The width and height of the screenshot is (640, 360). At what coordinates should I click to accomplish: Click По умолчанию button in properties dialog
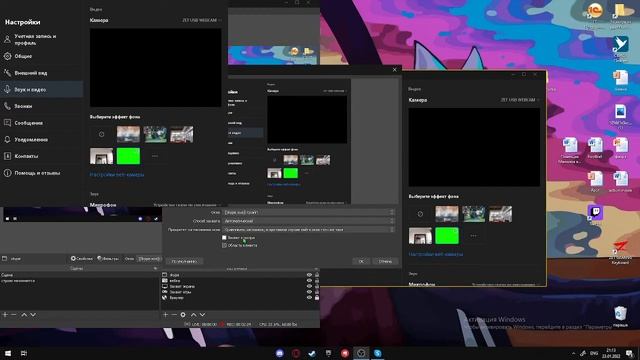pos(184,261)
